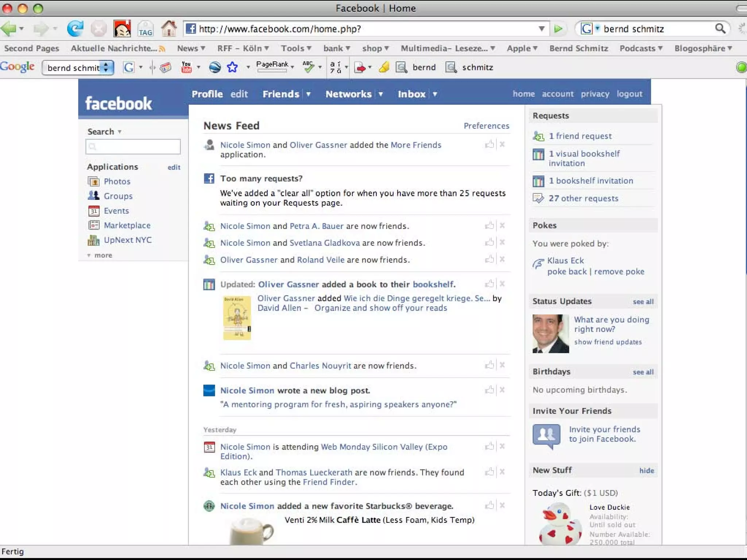Click the blue bookmark star icon
Viewport: 747px width, 560px height.
(232, 67)
